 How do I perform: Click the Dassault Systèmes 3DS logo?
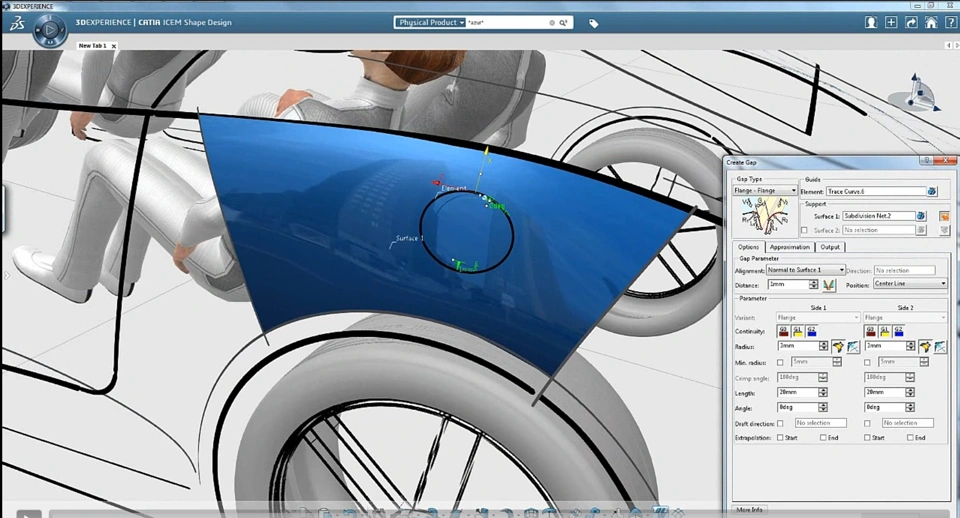(17, 23)
